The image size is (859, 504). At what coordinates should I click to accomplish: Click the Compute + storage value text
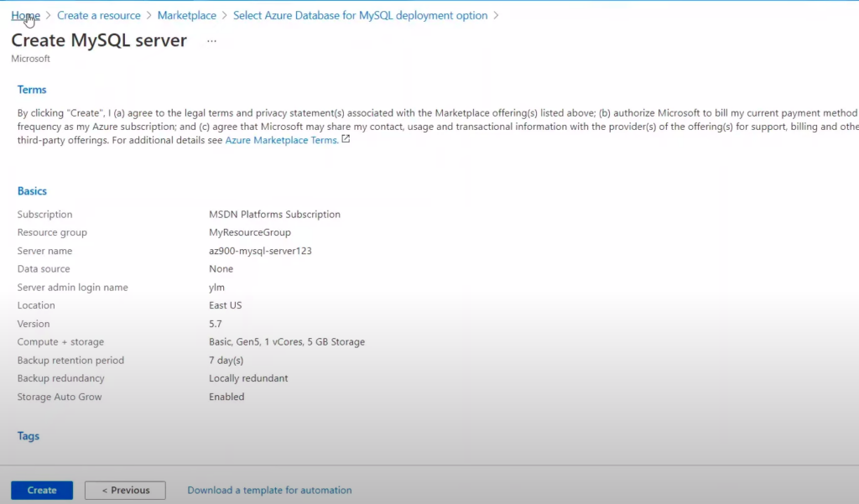pos(287,342)
